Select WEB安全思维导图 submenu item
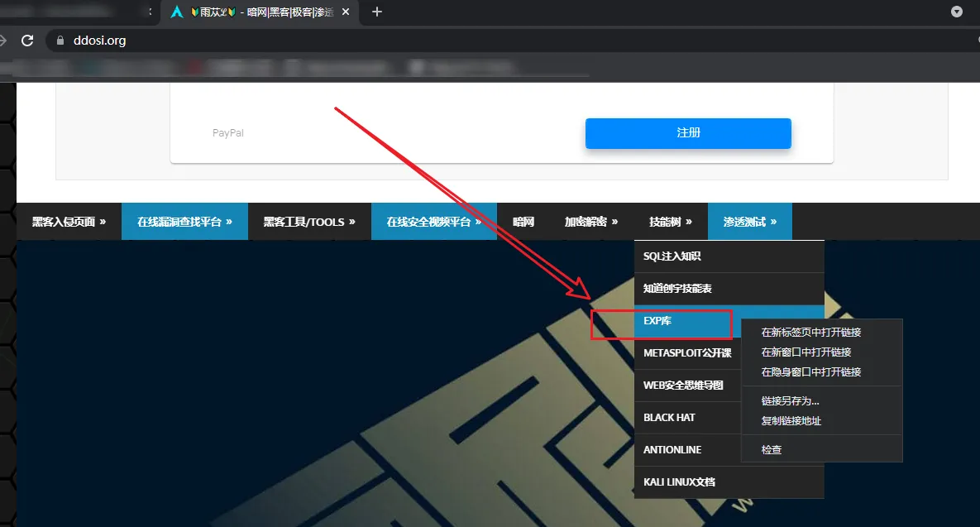This screenshot has width=980, height=527. point(687,385)
